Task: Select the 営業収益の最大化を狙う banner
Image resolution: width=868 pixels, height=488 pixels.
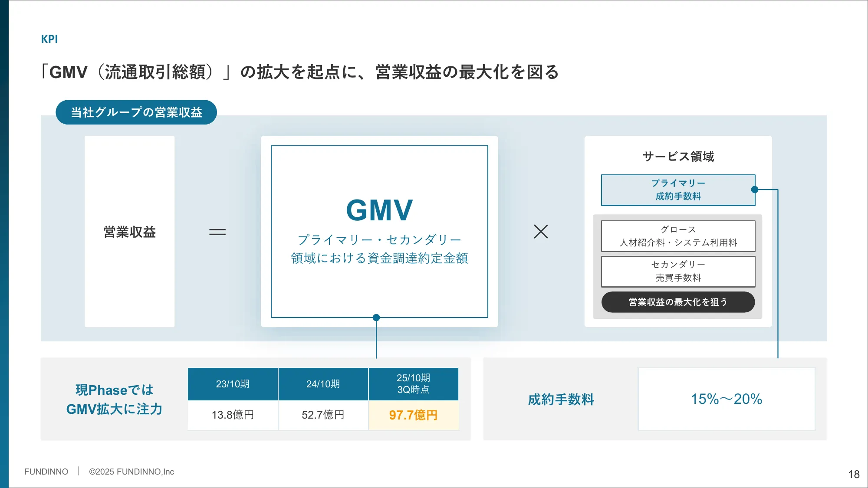Action: tap(677, 302)
